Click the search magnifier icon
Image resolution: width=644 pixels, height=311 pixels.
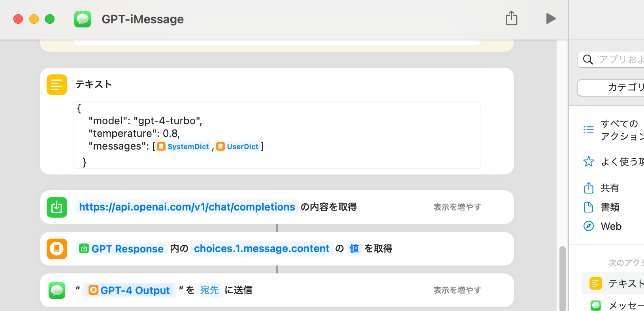coord(588,60)
